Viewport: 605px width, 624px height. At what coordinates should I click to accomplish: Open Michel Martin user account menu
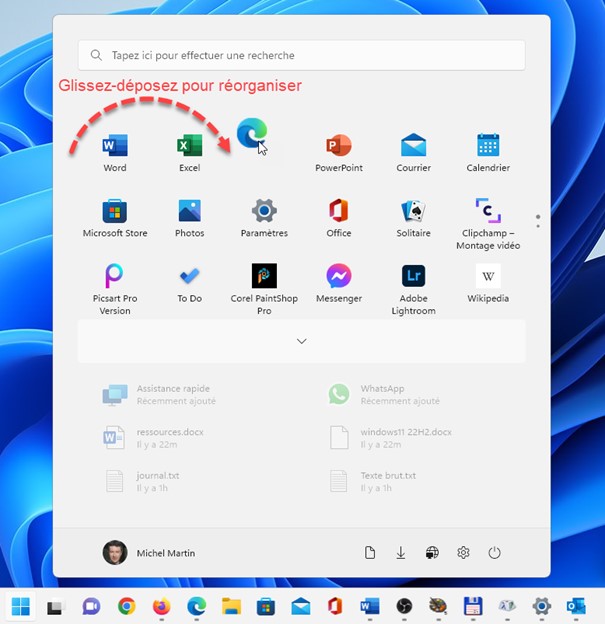[149, 553]
